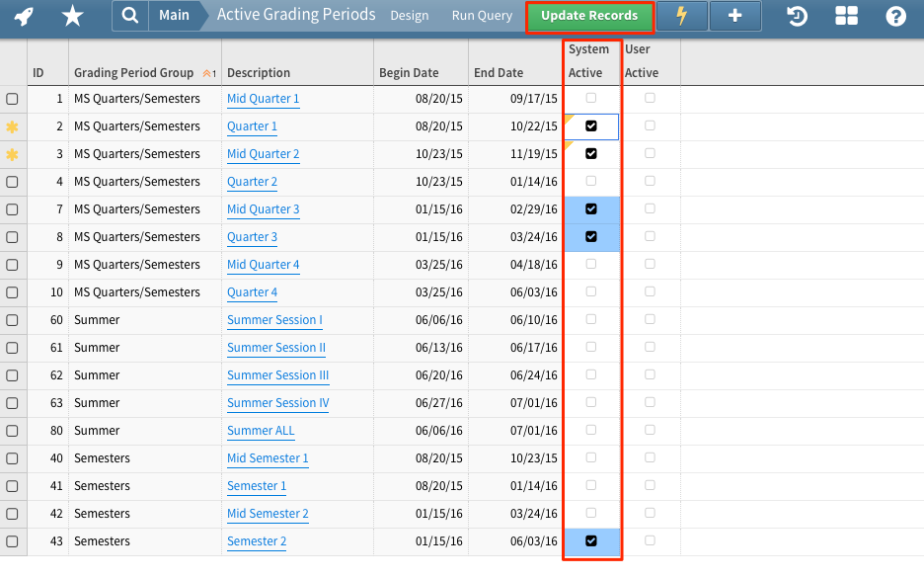Open the lightning bolt actions menu

point(681,16)
